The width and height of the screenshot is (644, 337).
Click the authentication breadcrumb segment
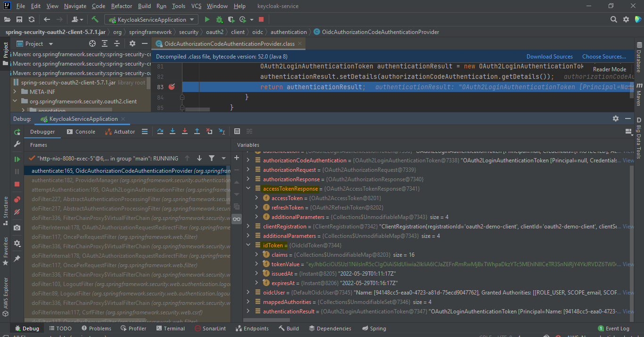(289, 32)
